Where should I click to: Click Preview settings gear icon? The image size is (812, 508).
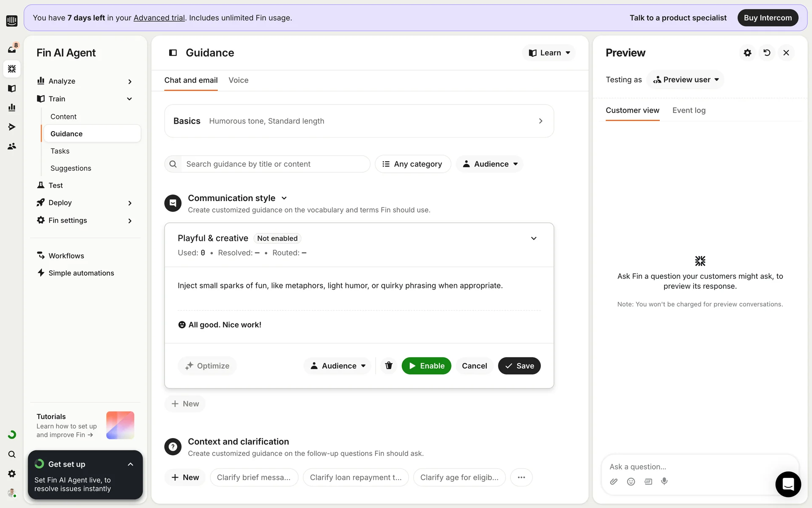click(747, 53)
